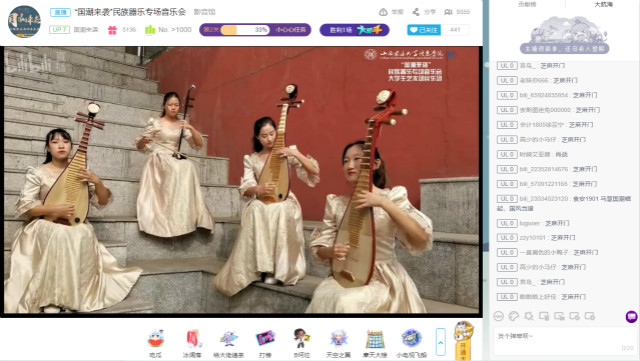Click the palette icon in chat toolbar
Image resolution: width=640 pixels, height=361 pixels.
(x=514, y=316)
